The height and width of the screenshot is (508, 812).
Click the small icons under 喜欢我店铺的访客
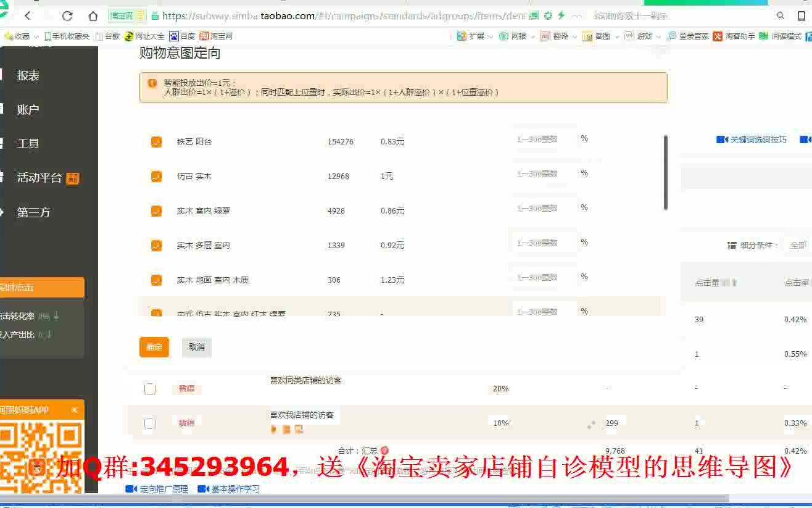(x=287, y=430)
